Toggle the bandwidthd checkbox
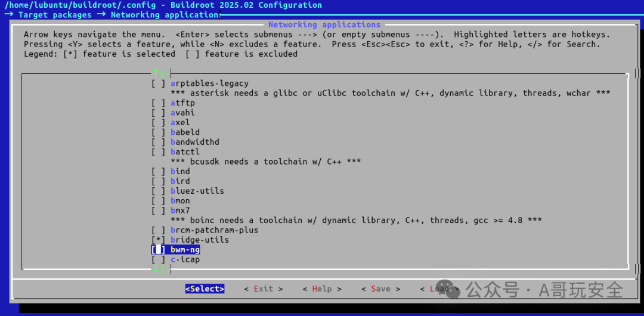This screenshot has height=316, width=644. (x=159, y=142)
